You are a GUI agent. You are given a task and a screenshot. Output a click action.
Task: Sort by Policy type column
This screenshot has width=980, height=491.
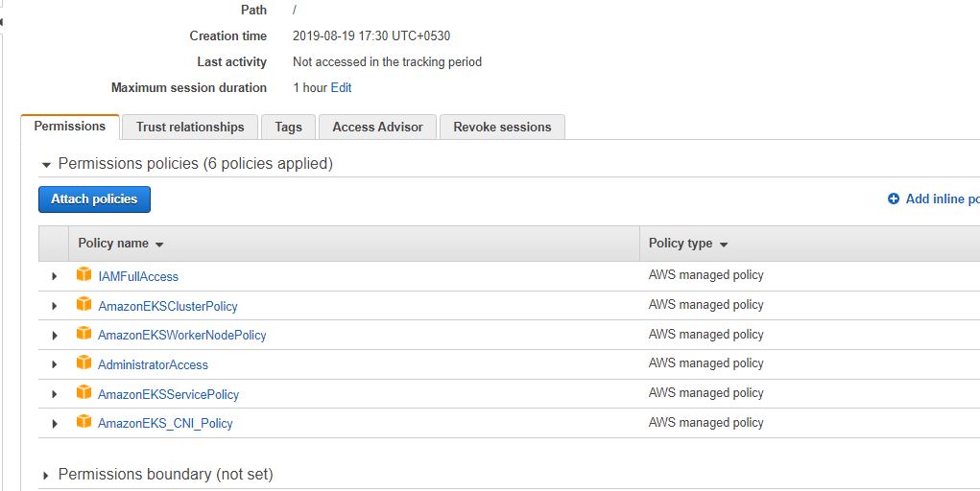point(687,244)
